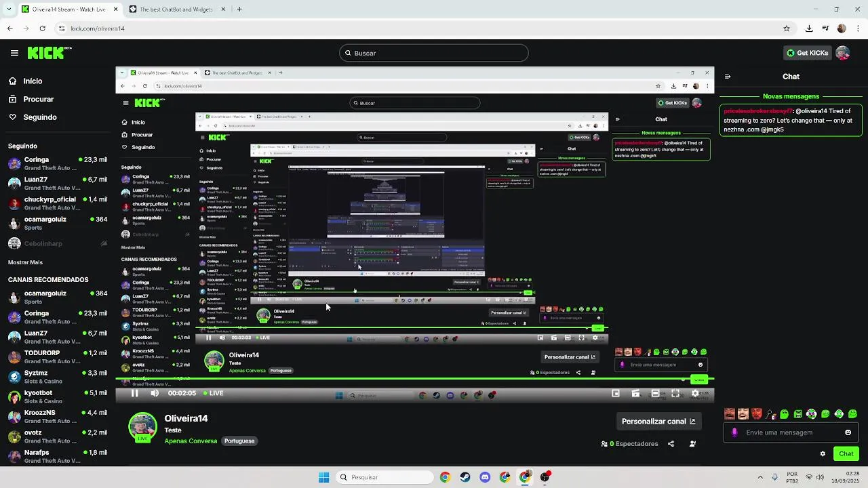The height and width of the screenshot is (488, 868).
Task: Open Syztmz Slots & Casino channel
Action: [58, 377]
